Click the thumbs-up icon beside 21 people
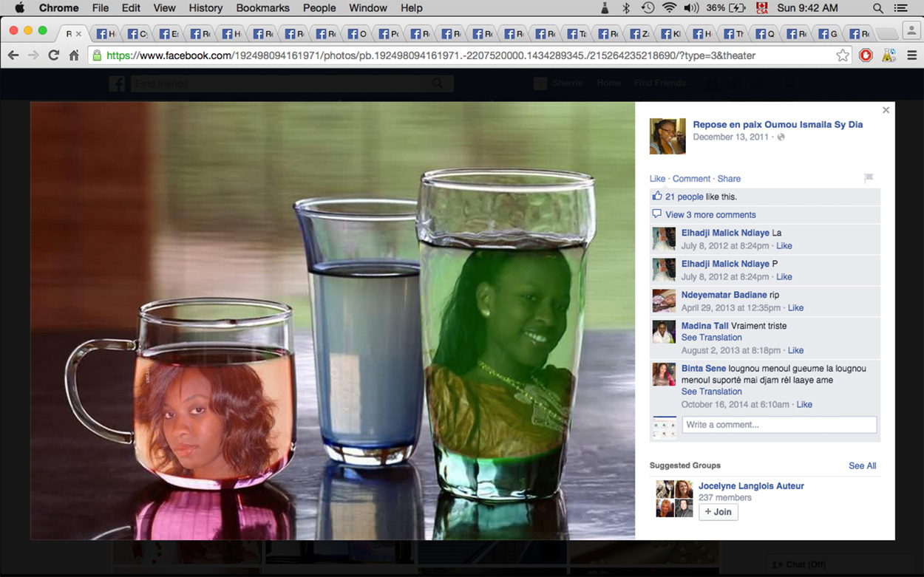Viewport: 924px width, 577px height. pyautogui.click(x=656, y=197)
